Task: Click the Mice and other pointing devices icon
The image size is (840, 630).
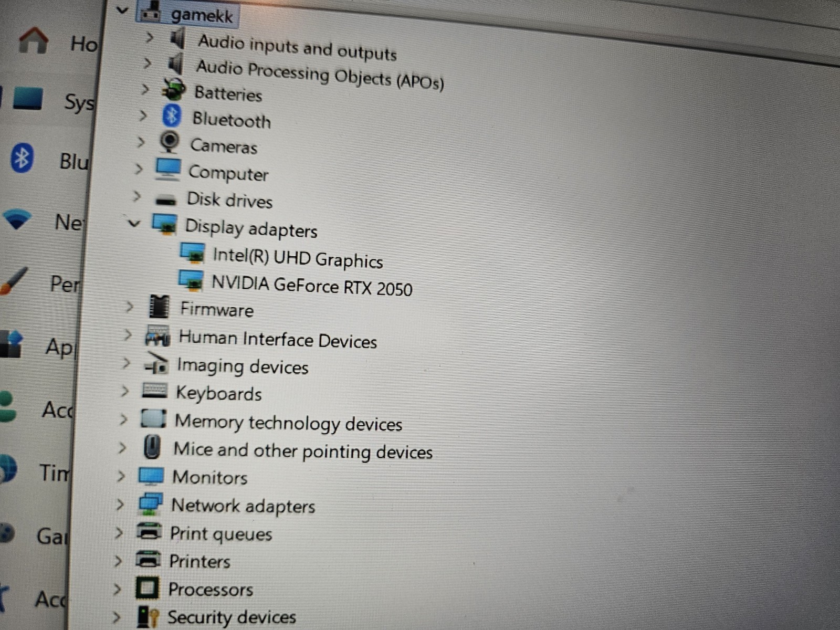Action: pyautogui.click(x=152, y=448)
